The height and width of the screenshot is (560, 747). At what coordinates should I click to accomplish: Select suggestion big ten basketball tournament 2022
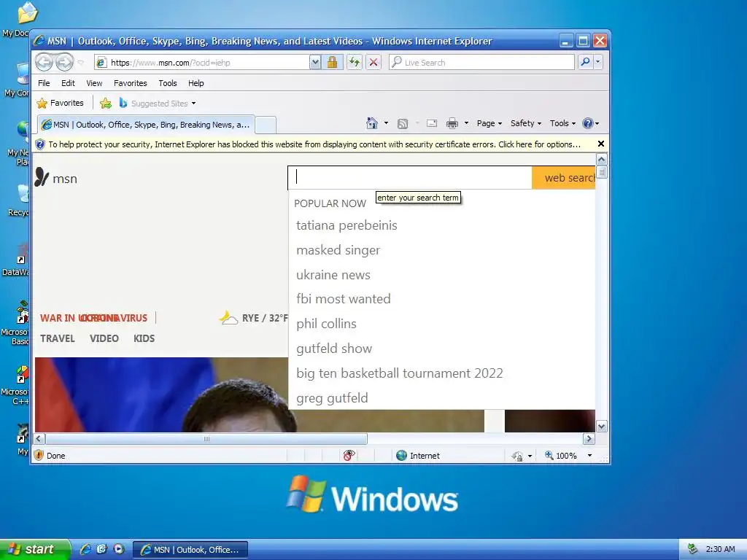tap(399, 373)
